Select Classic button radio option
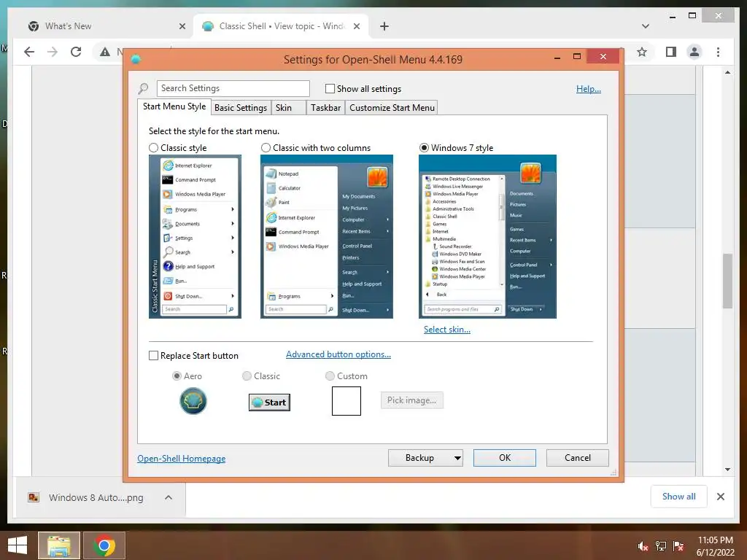Screen dimensions: 747x560 247,376
